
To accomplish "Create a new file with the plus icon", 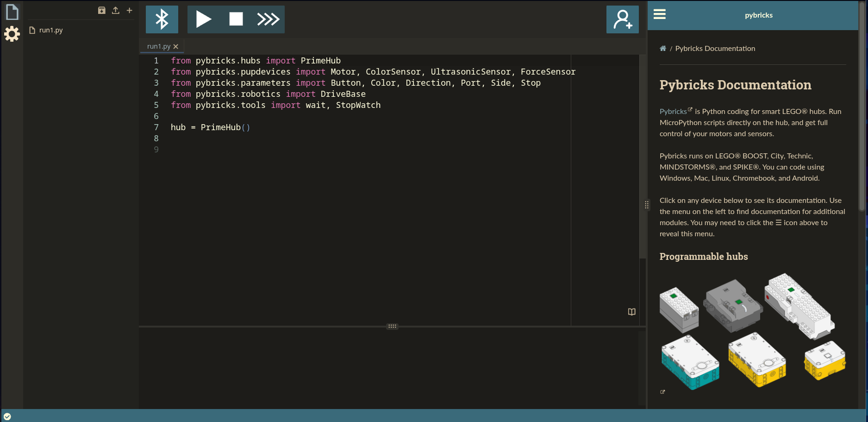I will tap(129, 10).
